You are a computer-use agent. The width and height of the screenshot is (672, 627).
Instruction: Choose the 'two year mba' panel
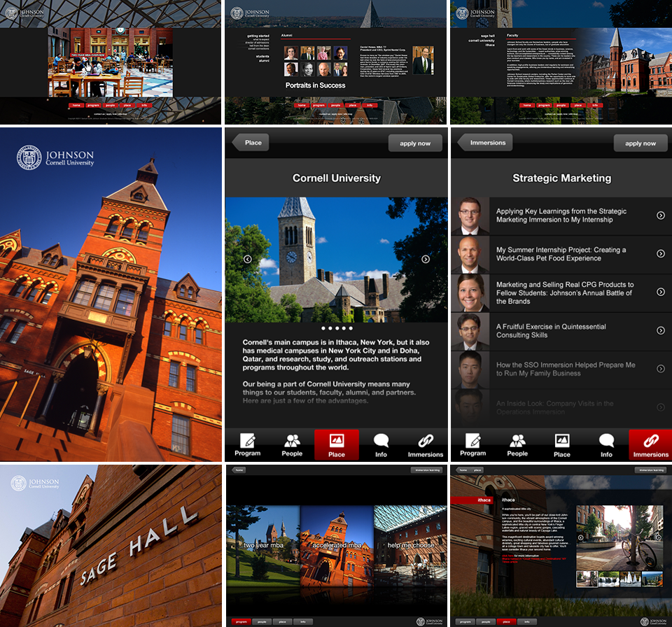click(x=263, y=546)
